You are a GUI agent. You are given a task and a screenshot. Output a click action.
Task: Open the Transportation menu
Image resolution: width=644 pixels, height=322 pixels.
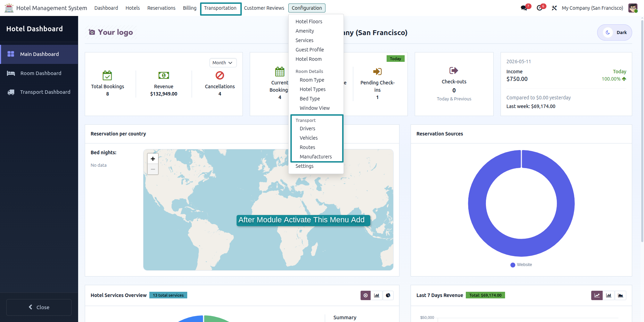(220, 8)
